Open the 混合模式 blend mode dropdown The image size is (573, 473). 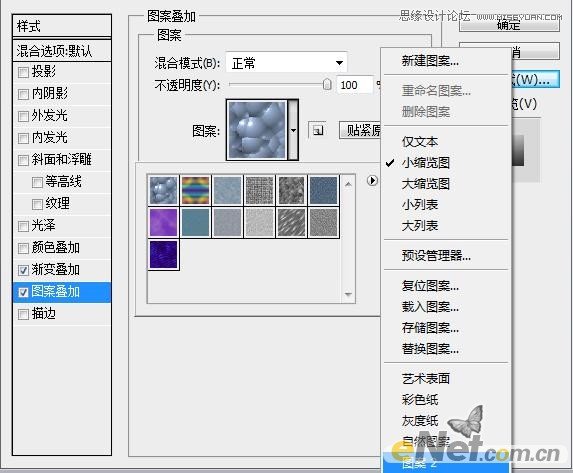[x=286, y=63]
